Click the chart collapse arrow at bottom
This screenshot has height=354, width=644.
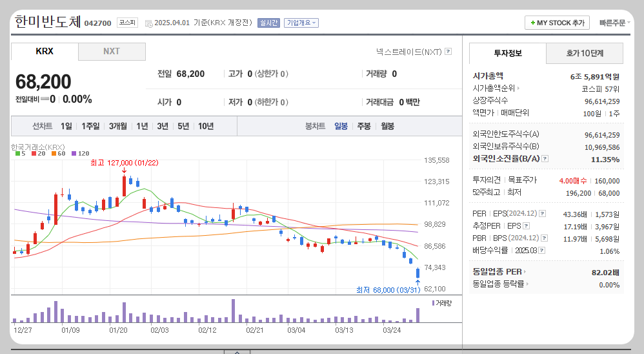pos(237,352)
